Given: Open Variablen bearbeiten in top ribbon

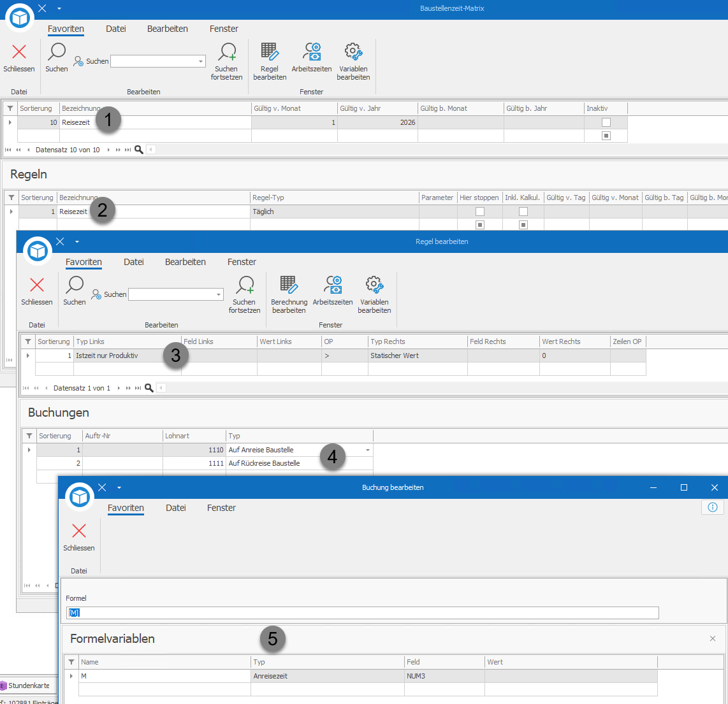Looking at the screenshot, I should click(x=353, y=61).
